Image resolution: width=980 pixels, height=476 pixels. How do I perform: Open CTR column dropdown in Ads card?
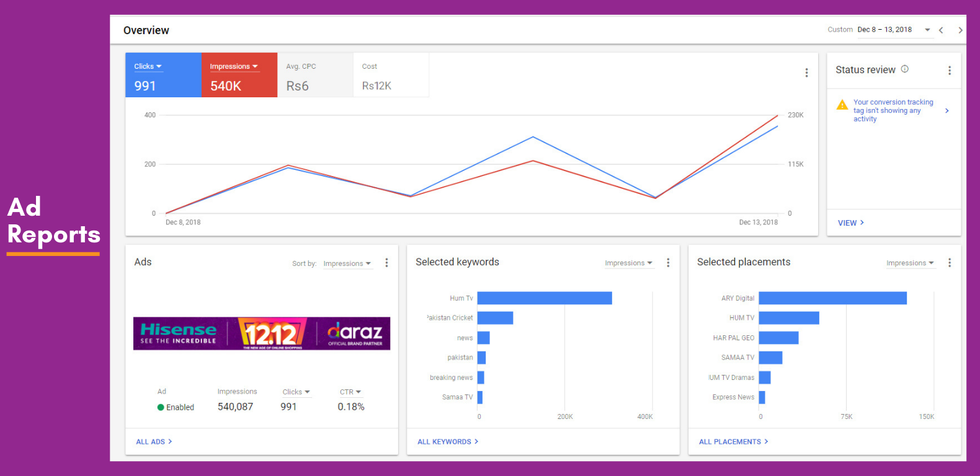point(350,392)
